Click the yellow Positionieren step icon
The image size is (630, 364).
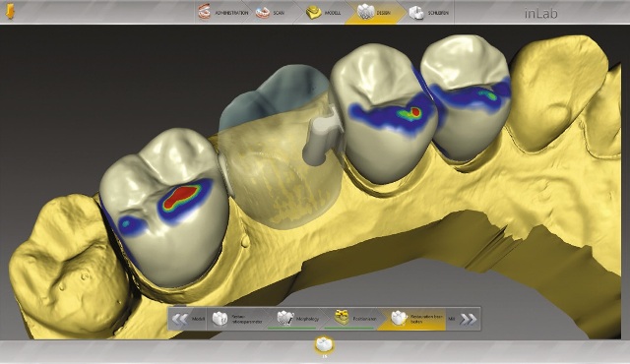click(342, 317)
